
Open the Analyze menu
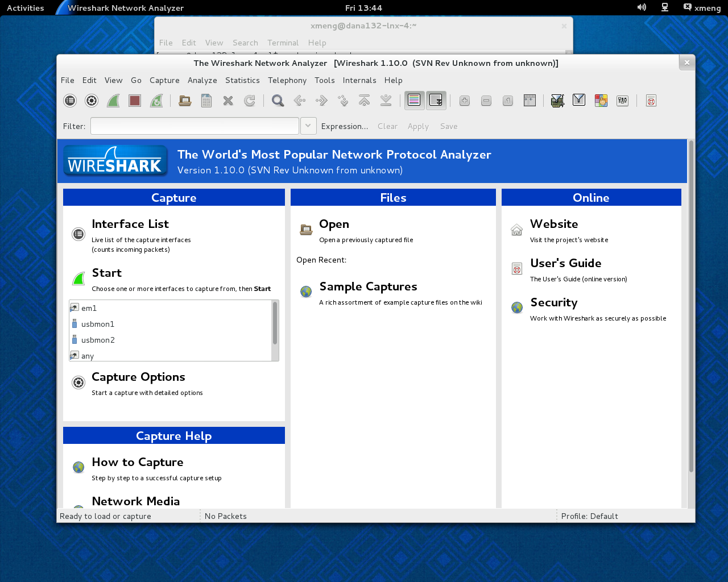[x=202, y=80]
